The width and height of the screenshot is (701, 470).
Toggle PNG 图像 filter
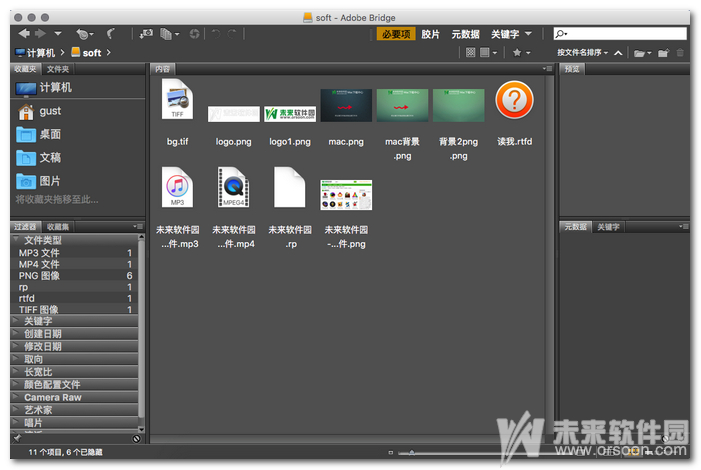[x=74, y=275]
